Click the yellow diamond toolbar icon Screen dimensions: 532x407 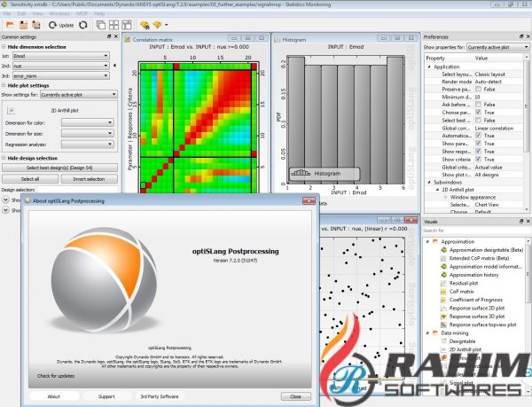[x=158, y=25]
